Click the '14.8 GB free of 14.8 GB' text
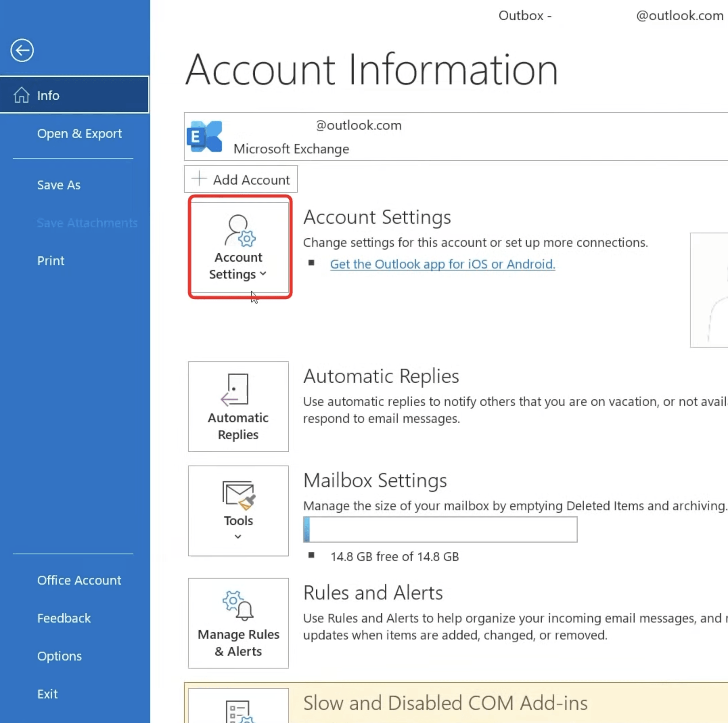This screenshot has height=723, width=728. click(395, 556)
